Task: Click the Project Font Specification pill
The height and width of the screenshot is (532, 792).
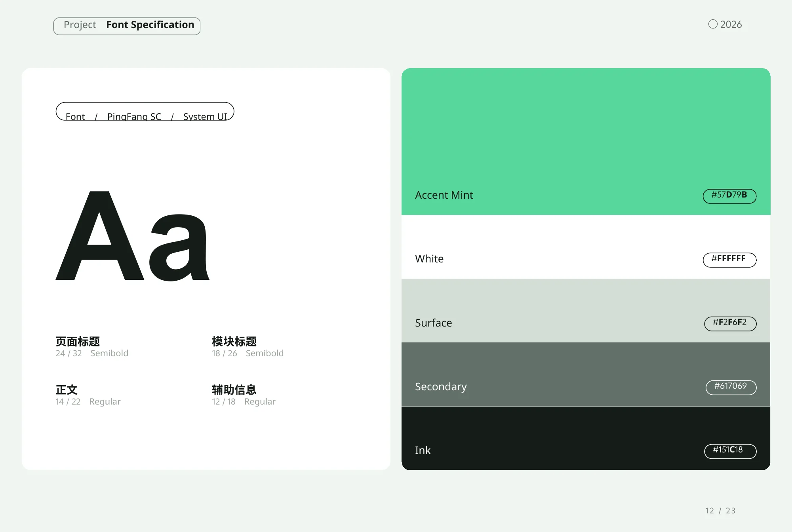Action: [127, 26]
